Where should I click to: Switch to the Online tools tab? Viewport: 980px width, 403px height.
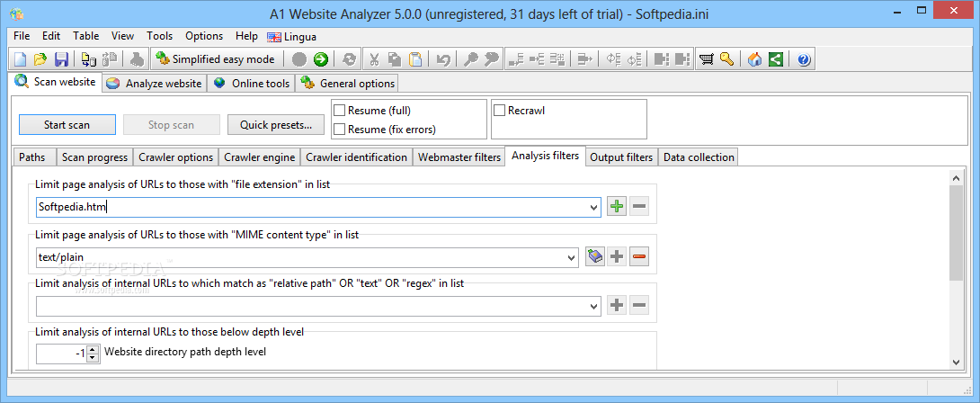(x=253, y=84)
